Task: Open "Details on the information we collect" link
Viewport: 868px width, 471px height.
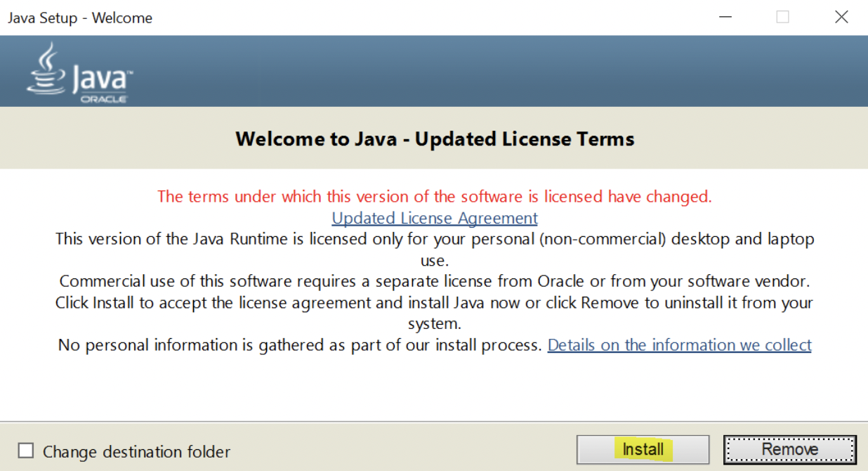Action: [679, 345]
